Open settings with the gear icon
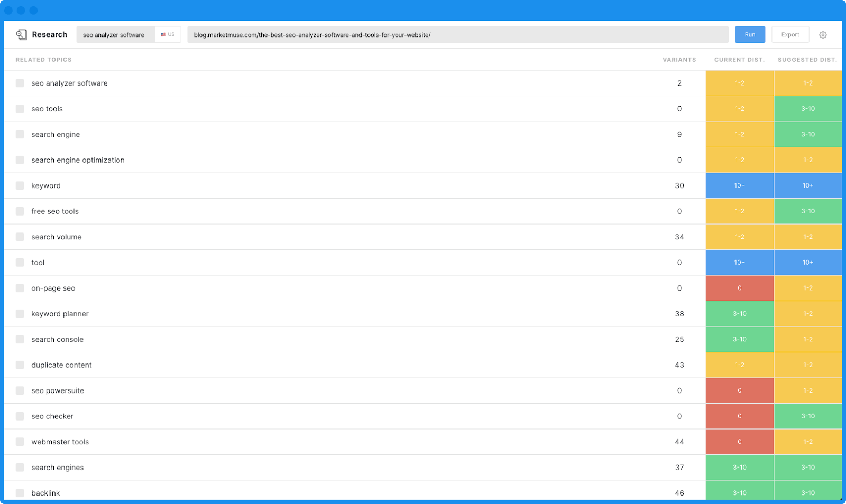The width and height of the screenshot is (846, 504). coord(823,35)
